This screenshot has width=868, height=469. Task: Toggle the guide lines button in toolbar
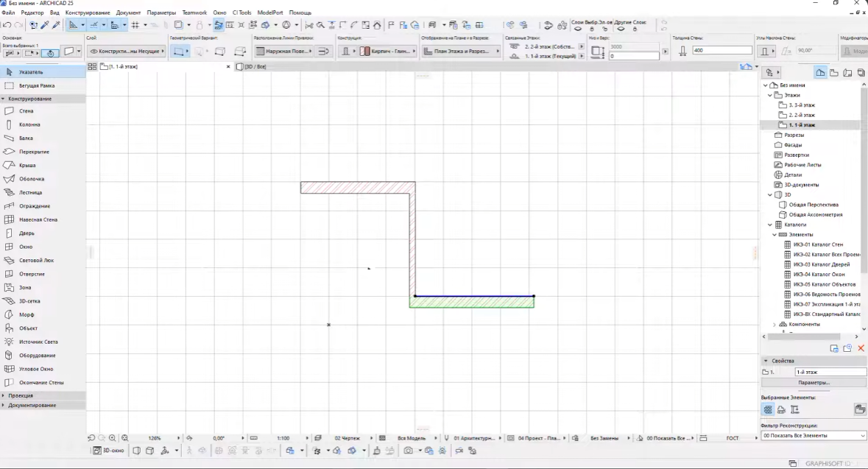(x=94, y=25)
